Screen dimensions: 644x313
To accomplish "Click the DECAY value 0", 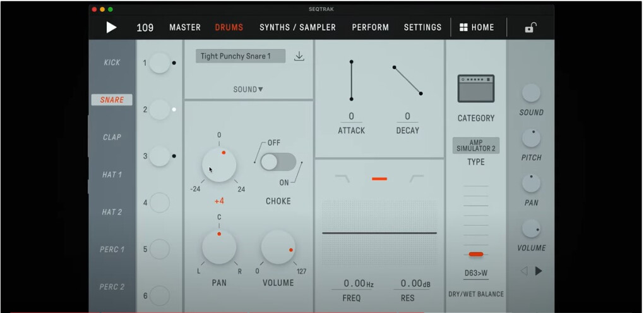I will tap(407, 117).
